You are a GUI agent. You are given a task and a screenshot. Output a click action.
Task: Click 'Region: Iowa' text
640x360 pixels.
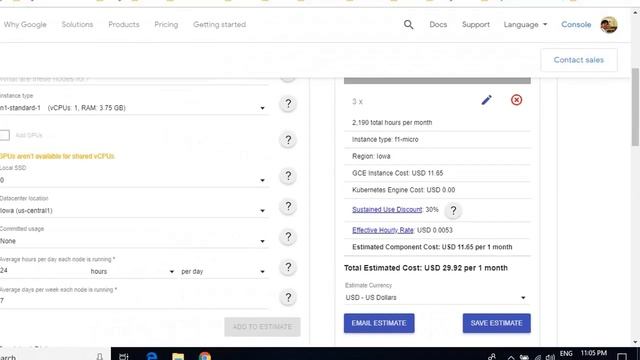(371, 156)
